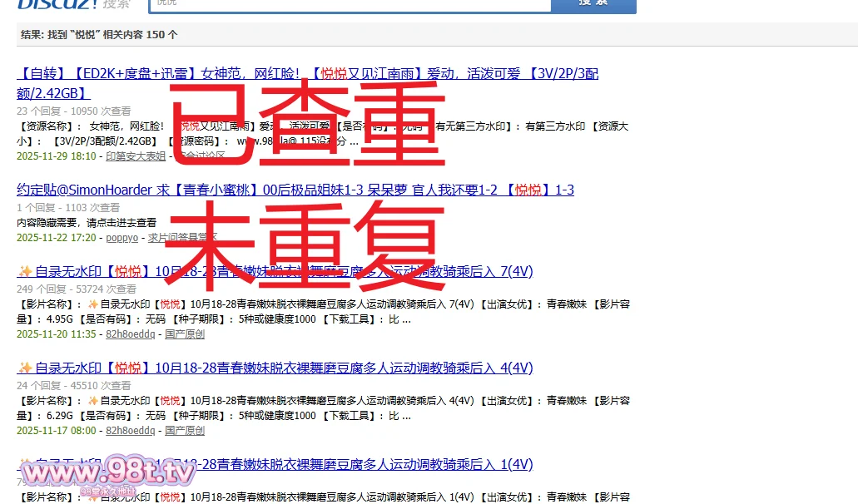The height and width of the screenshot is (504, 858).
Task: Click the highlighted 悦悦 keyword in the first result title
Action: pyautogui.click(x=334, y=74)
